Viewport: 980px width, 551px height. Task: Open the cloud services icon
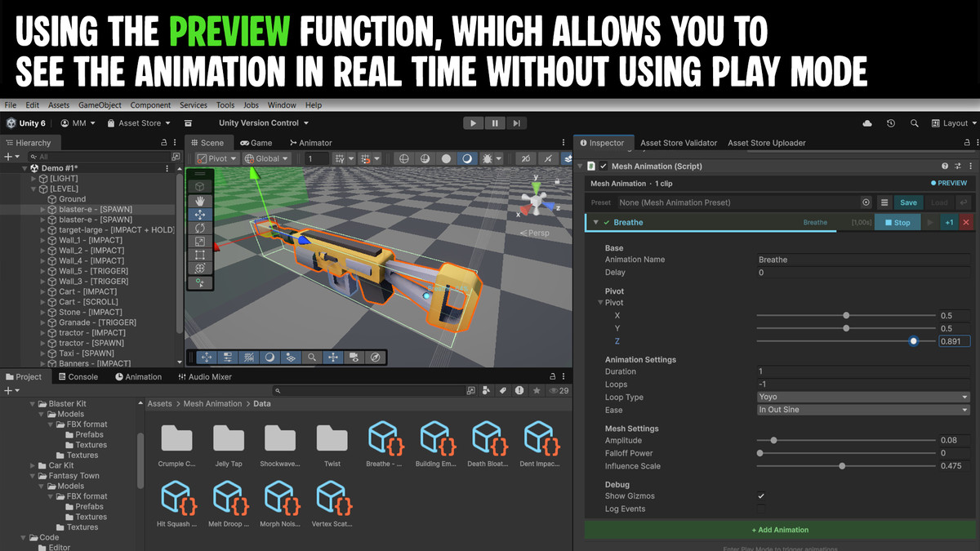(867, 123)
